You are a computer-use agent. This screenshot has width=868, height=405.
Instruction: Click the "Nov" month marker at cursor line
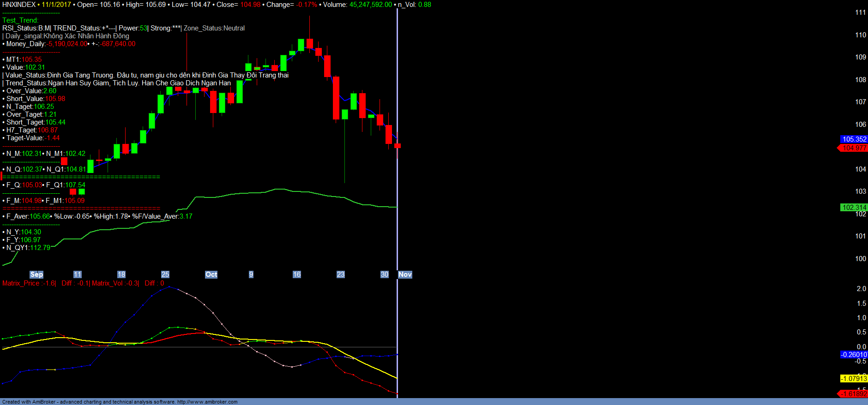pyautogui.click(x=405, y=274)
